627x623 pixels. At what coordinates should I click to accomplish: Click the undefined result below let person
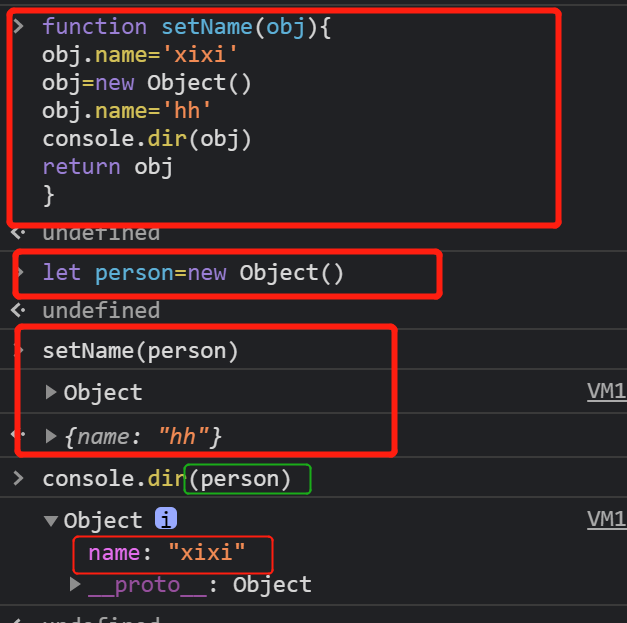[x=101, y=311]
